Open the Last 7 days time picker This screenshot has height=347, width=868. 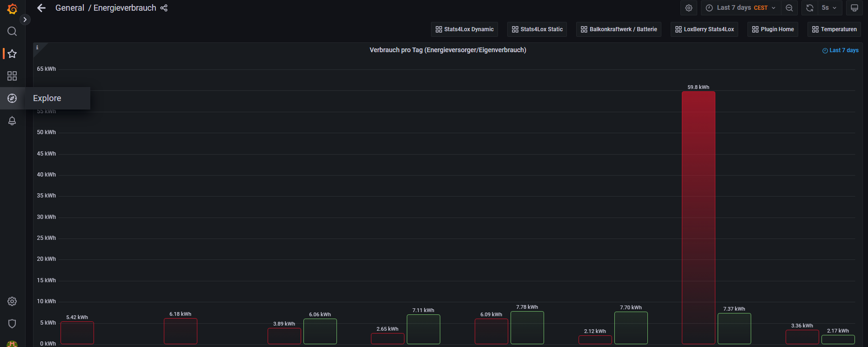pos(741,8)
